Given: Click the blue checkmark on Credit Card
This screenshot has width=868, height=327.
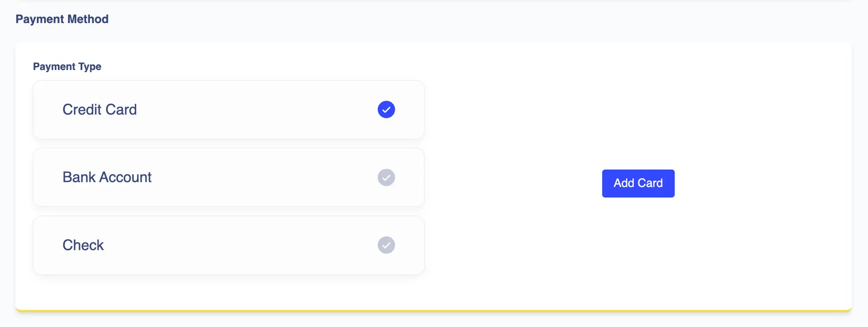Looking at the screenshot, I should point(386,109).
